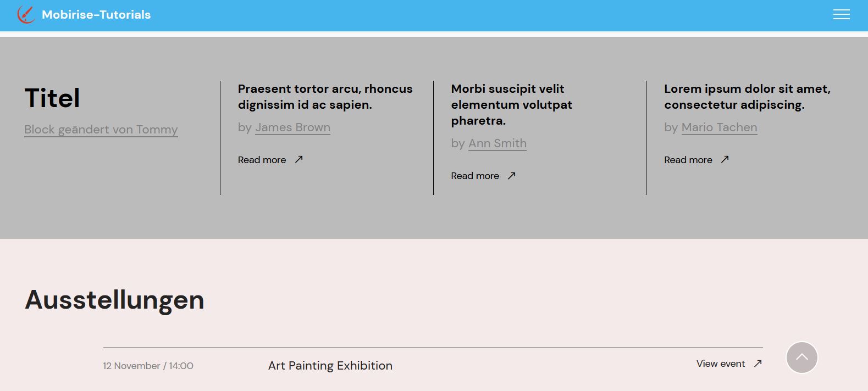Click Read more under Lorem ipsum article

(x=688, y=160)
